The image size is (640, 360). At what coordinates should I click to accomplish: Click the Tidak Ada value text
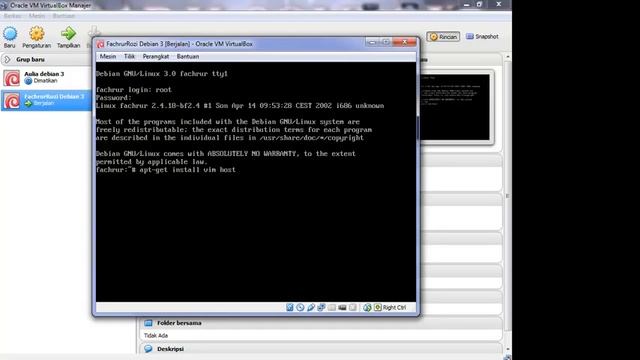(156, 336)
